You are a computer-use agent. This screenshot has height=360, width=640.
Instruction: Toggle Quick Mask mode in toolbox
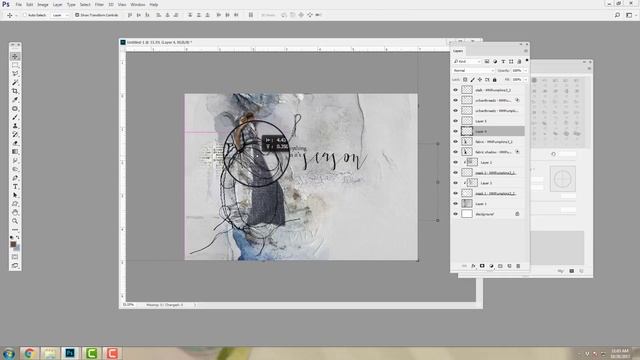pos(15,257)
